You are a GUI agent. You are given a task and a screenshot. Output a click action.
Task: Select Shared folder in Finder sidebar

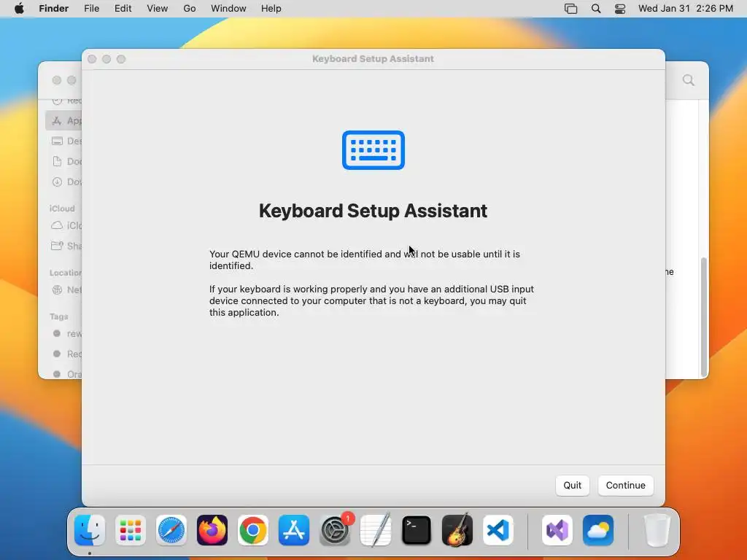coord(64,246)
